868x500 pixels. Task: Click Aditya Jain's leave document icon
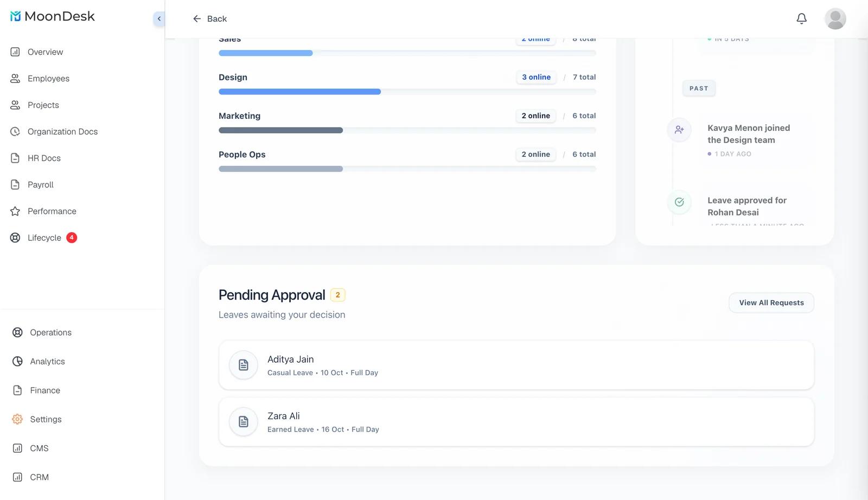(244, 365)
